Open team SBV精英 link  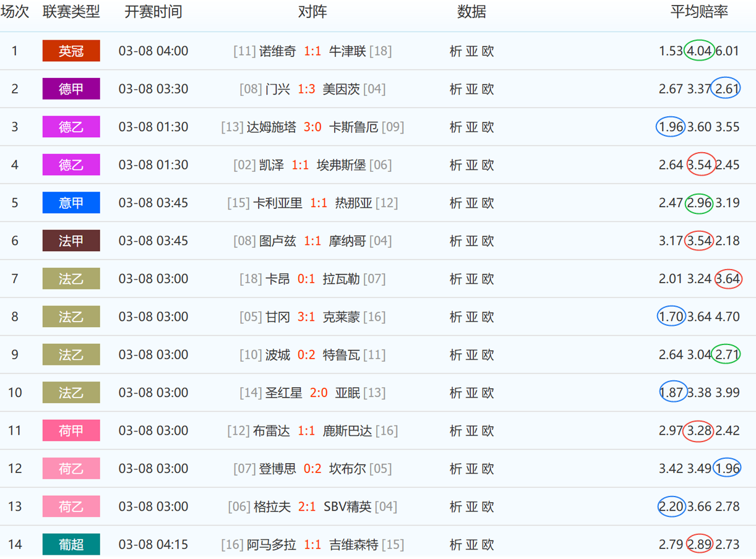pyautogui.click(x=348, y=506)
